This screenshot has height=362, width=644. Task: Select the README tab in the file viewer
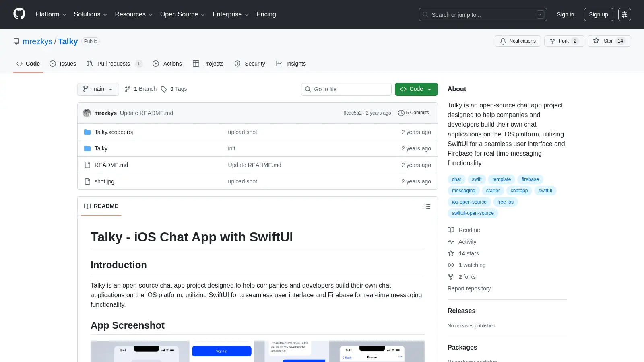coord(101,206)
